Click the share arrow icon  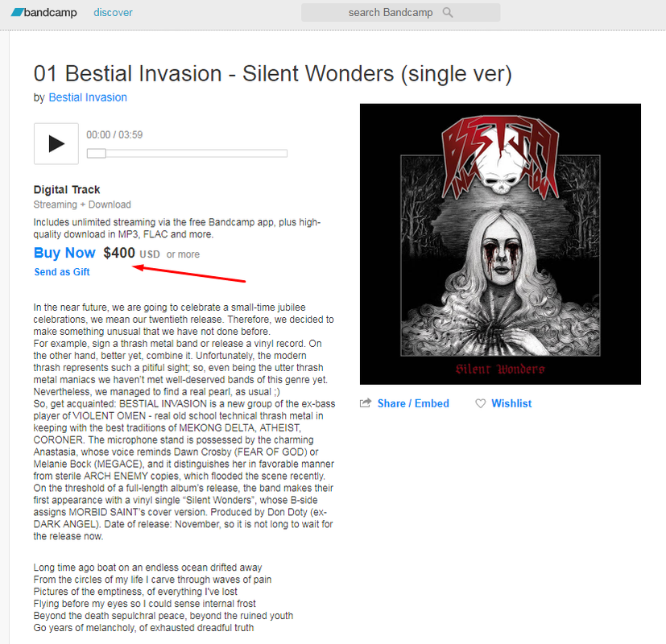366,402
